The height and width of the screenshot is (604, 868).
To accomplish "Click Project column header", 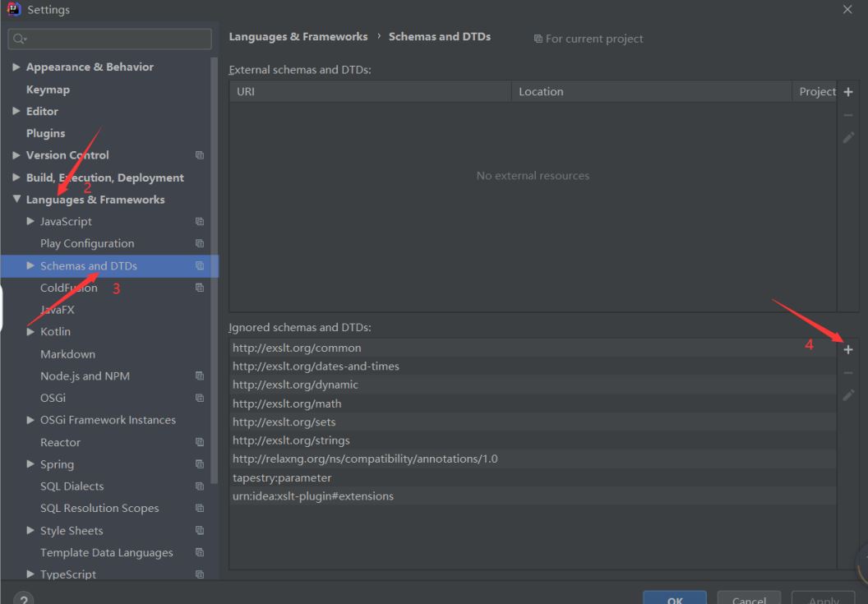I will [815, 92].
